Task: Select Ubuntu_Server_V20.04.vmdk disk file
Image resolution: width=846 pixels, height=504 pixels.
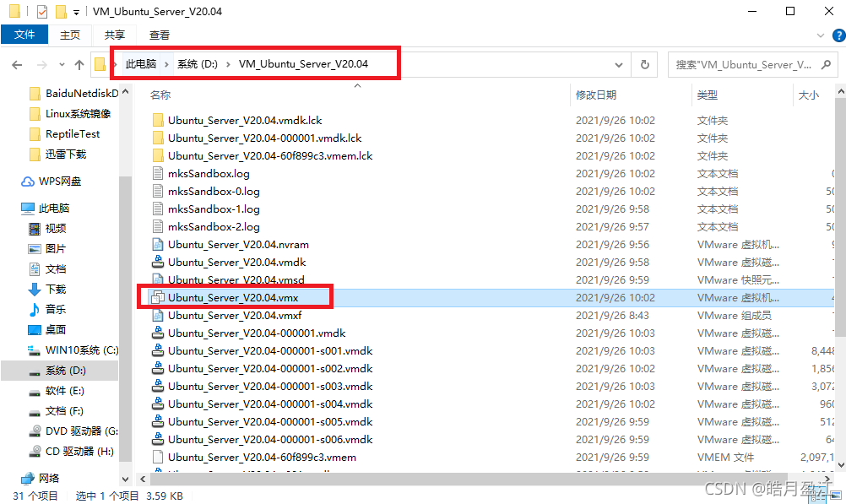Action: (x=230, y=263)
